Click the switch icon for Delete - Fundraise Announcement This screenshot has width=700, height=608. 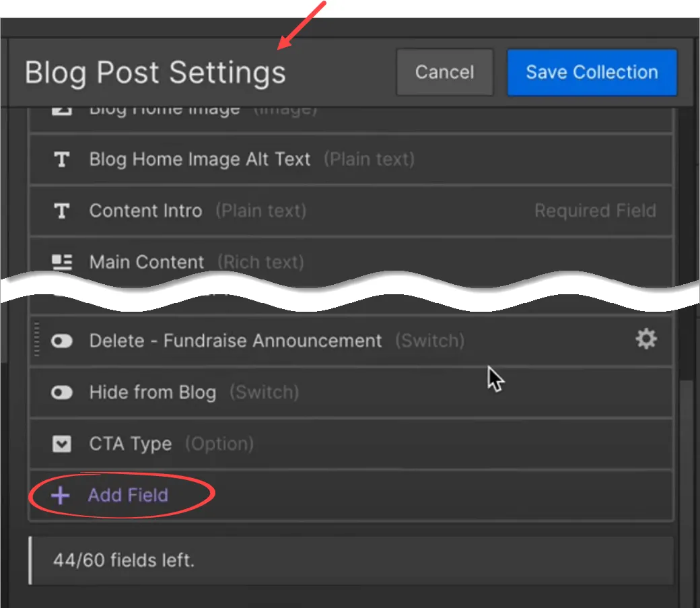pyautogui.click(x=62, y=341)
